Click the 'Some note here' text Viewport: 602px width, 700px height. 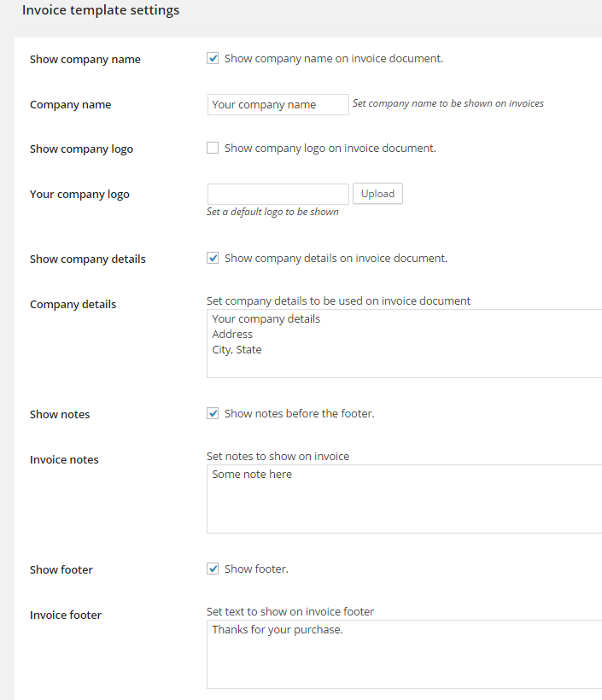(x=252, y=475)
